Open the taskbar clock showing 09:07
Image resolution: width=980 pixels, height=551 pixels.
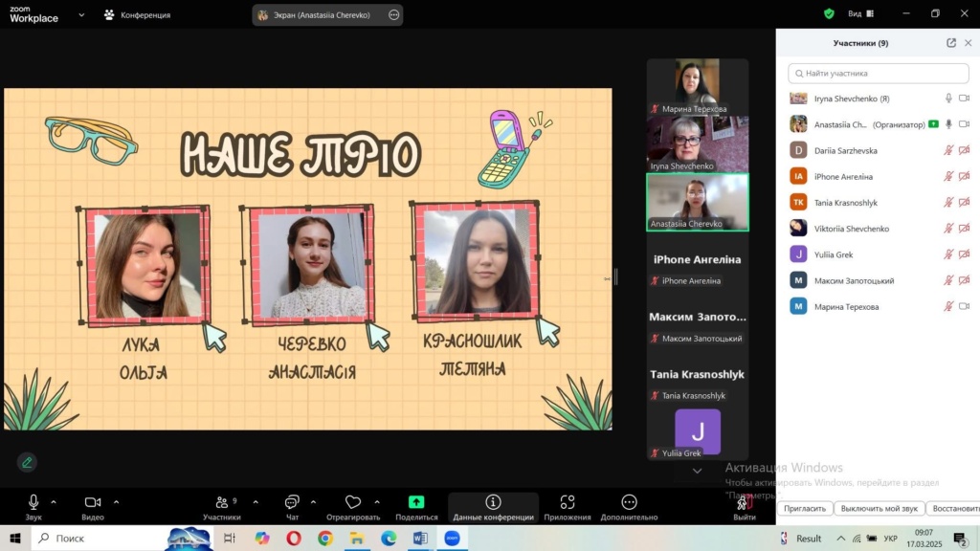(924, 538)
